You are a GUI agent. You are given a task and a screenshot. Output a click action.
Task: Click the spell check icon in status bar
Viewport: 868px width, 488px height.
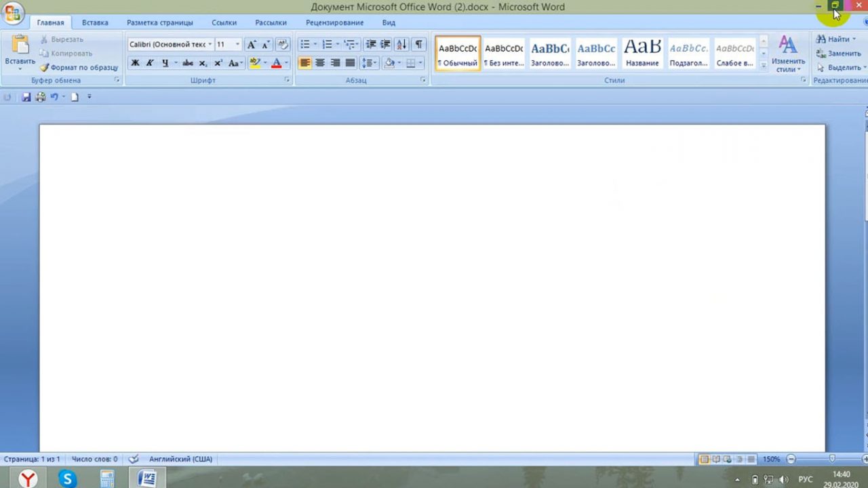pos(134,459)
